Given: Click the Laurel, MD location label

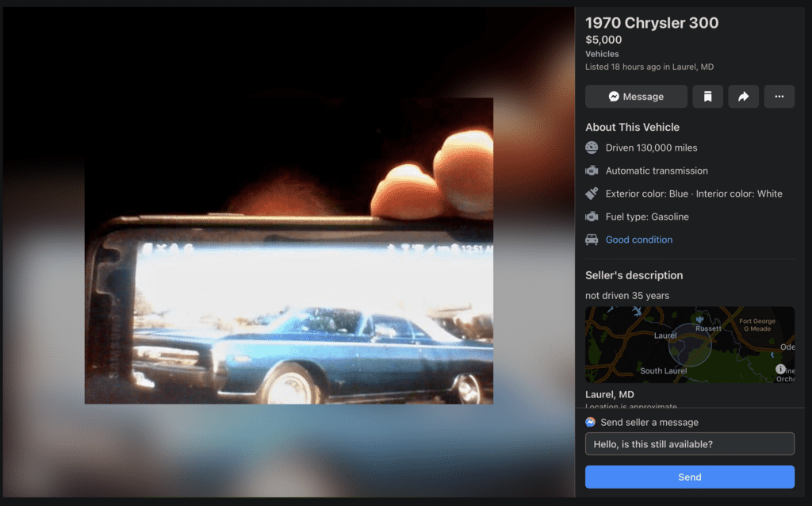Looking at the screenshot, I should [609, 394].
